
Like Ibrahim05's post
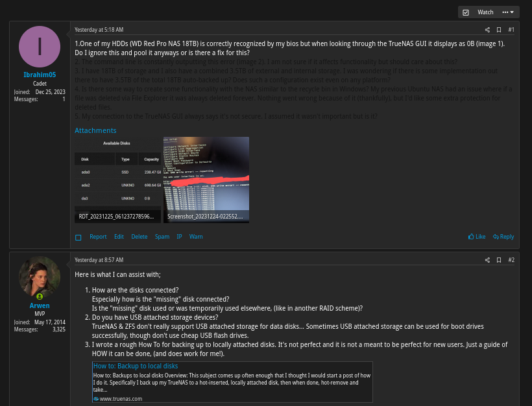(477, 237)
